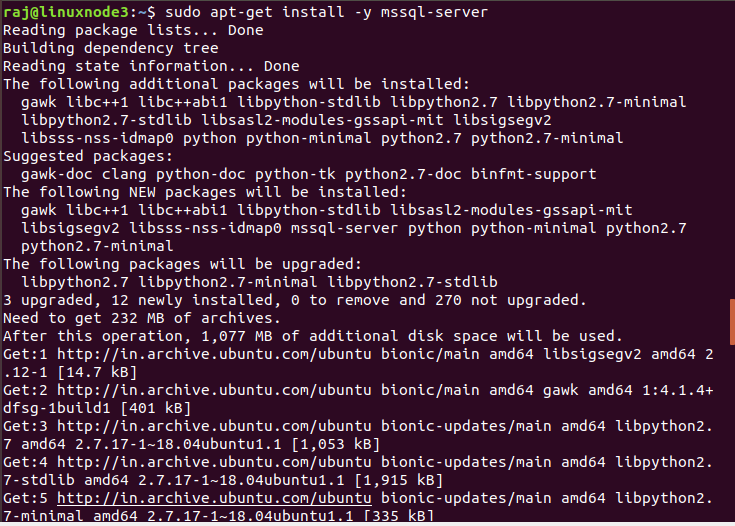
Task: Click the 'Building dependency tree' line
Action: point(110,48)
